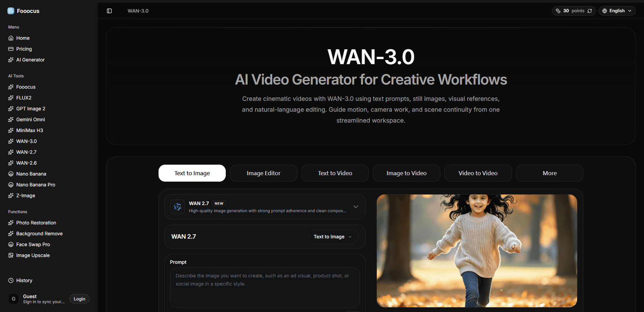
Task: Open the Z-Image tool
Action: click(49, 196)
